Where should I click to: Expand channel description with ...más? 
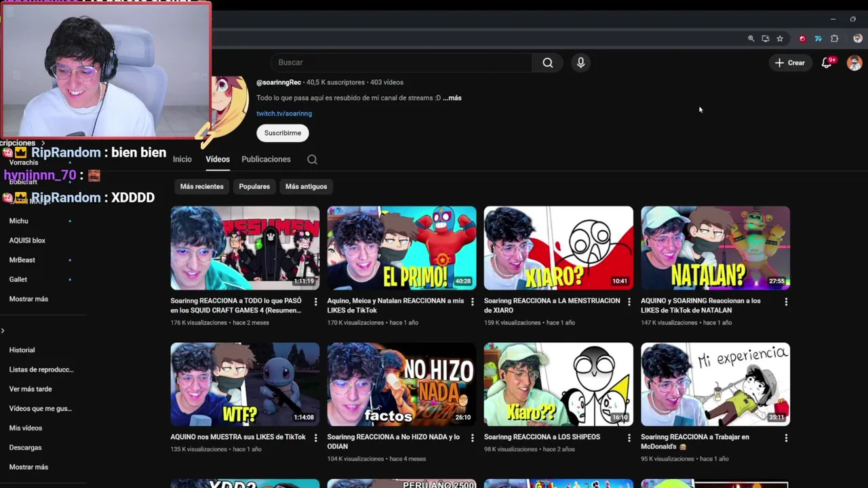(x=452, y=98)
